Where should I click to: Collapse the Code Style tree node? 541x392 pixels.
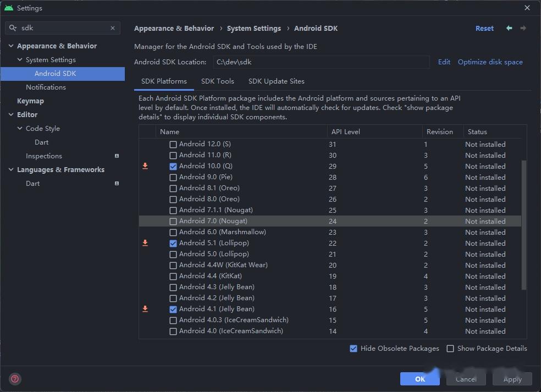20,128
